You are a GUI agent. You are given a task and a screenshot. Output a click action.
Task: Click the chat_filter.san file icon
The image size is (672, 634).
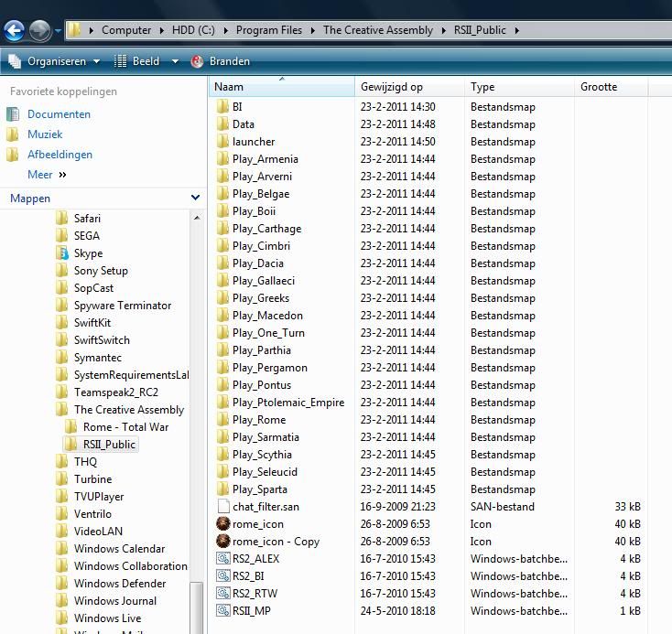222,507
